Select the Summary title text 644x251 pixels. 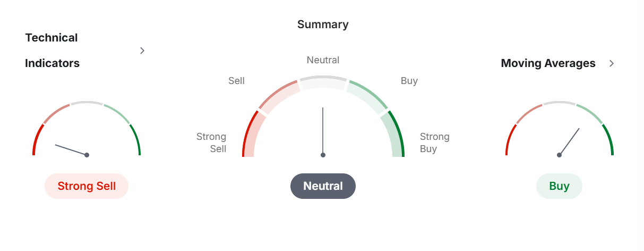click(323, 24)
